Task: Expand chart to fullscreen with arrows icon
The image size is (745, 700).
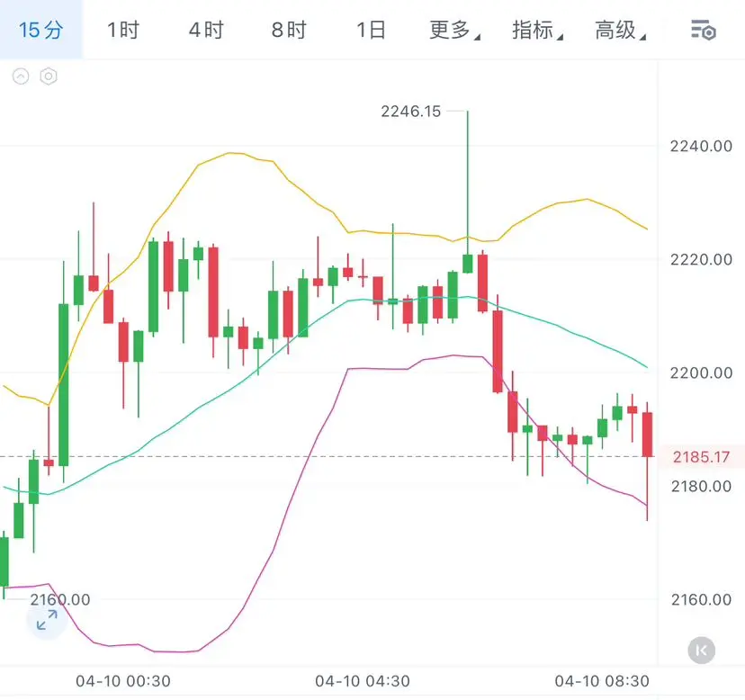Action: click(x=47, y=619)
